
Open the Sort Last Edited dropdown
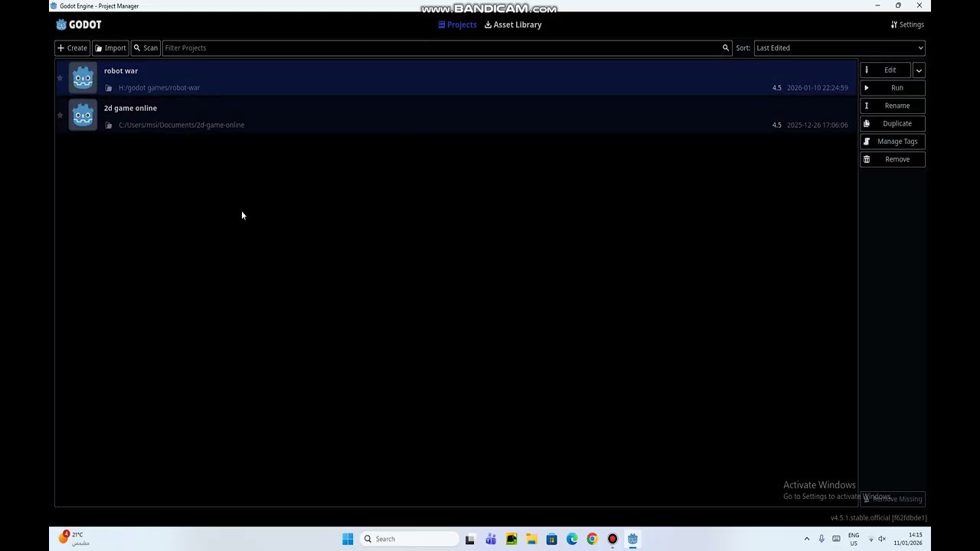(x=839, y=48)
